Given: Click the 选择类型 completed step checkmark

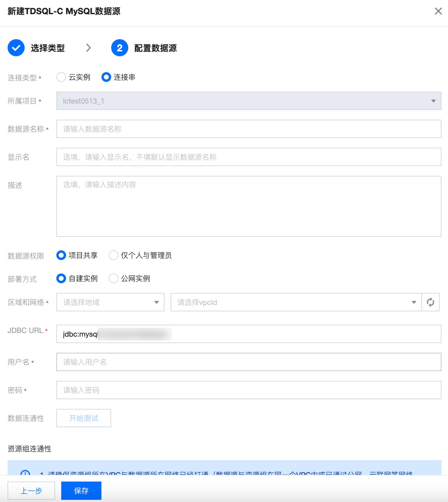Looking at the screenshot, I should click(x=16, y=48).
